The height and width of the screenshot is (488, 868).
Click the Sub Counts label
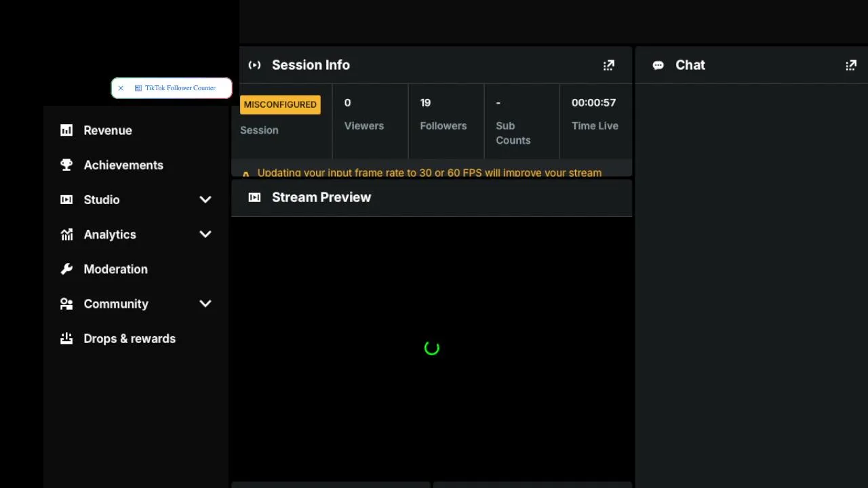point(513,133)
